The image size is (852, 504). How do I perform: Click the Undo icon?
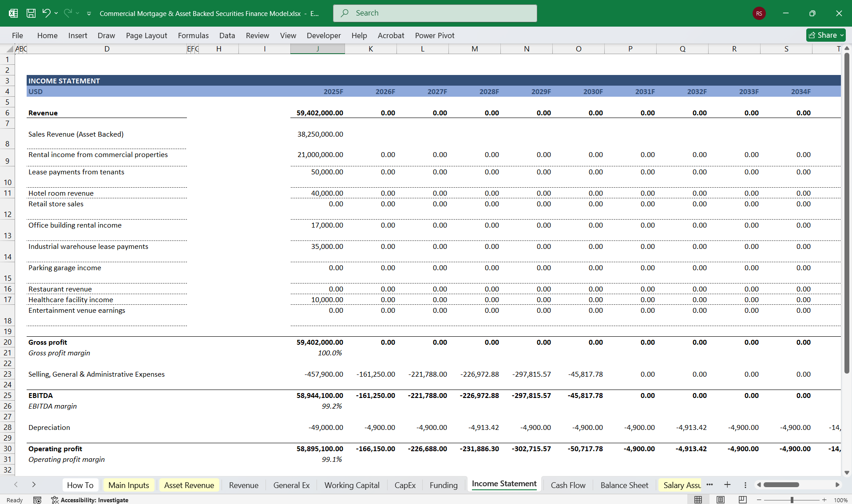(47, 13)
